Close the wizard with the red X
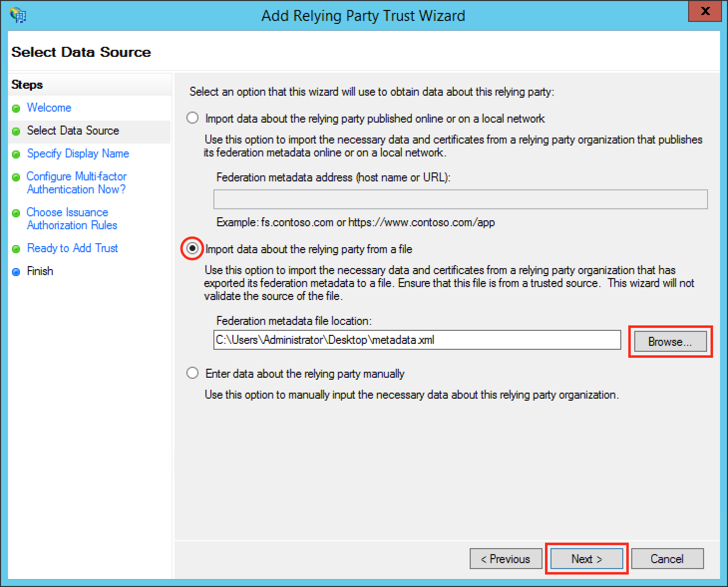This screenshot has width=728, height=587. point(705,11)
